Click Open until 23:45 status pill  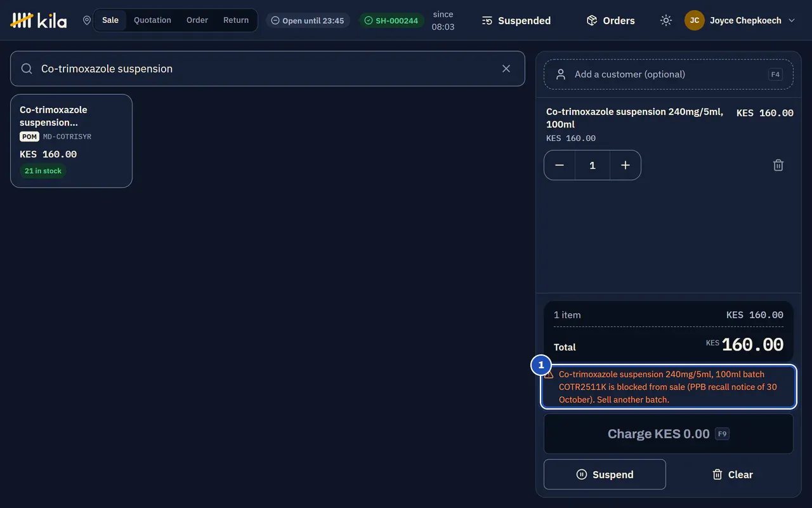pos(308,20)
